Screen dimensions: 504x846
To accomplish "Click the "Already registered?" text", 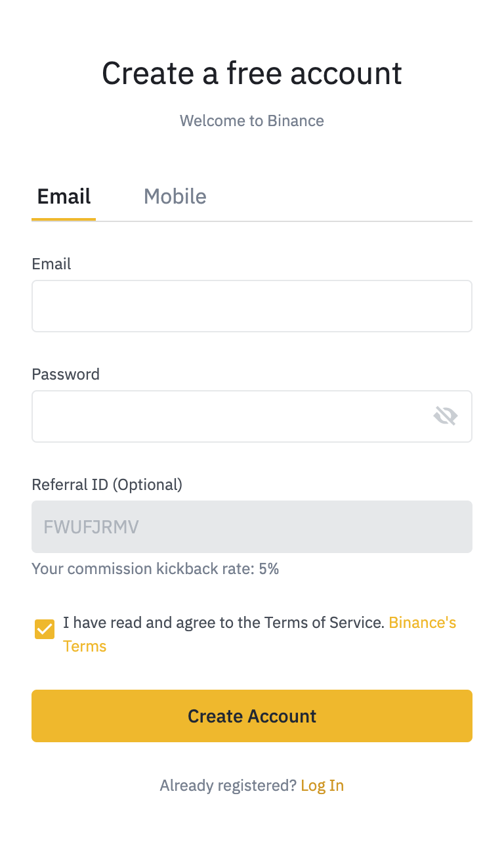I will (228, 786).
